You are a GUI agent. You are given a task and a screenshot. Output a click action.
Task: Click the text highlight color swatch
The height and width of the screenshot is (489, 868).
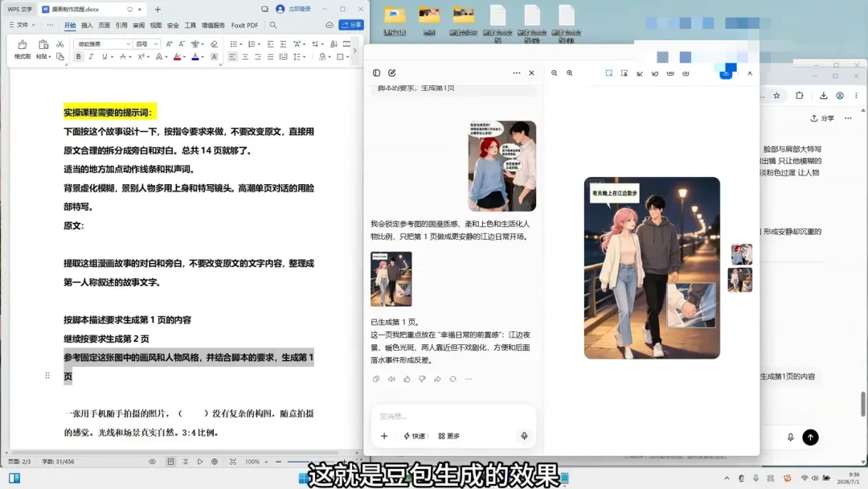pos(177,56)
